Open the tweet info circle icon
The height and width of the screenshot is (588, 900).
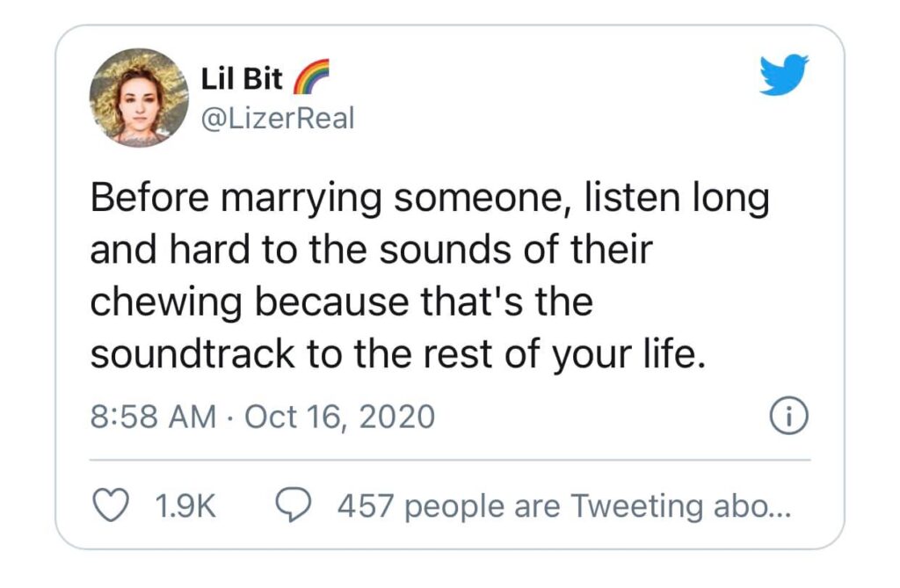pos(788,415)
